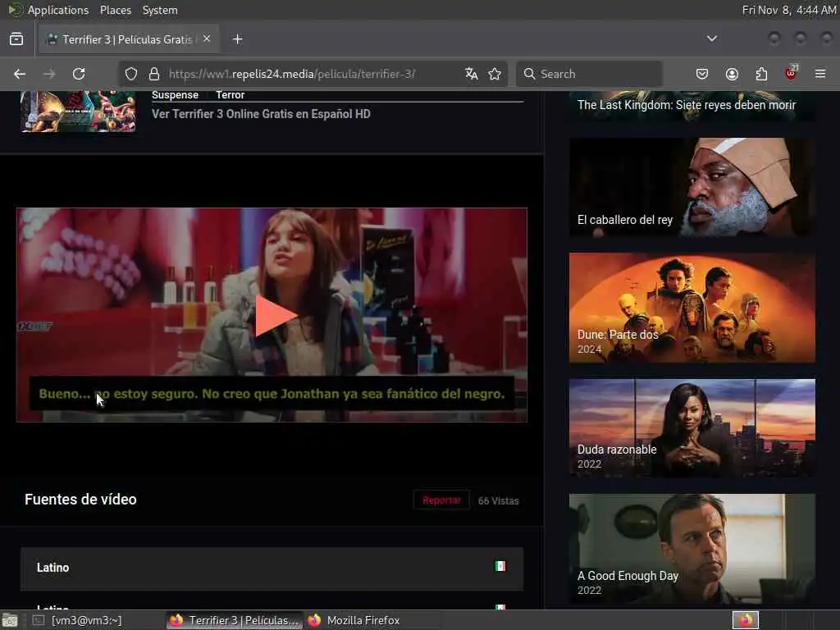Expand the list all tabs chevron

(x=711, y=39)
